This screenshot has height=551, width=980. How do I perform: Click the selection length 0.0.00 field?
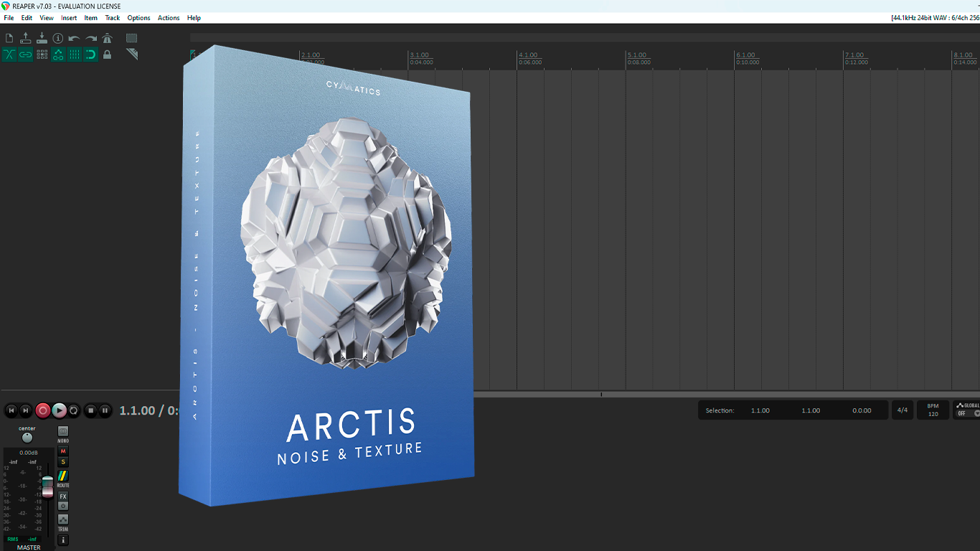click(862, 410)
